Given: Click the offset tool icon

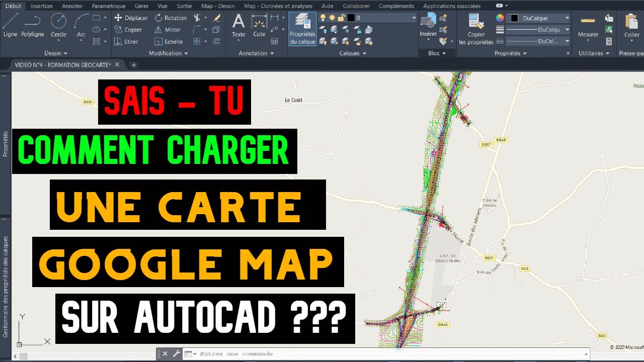Looking at the screenshot, I should (217, 42).
